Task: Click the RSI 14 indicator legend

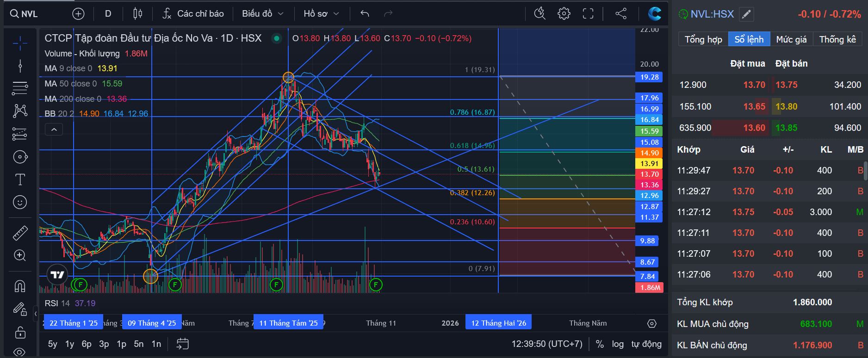Action: pyautogui.click(x=70, y=303)
